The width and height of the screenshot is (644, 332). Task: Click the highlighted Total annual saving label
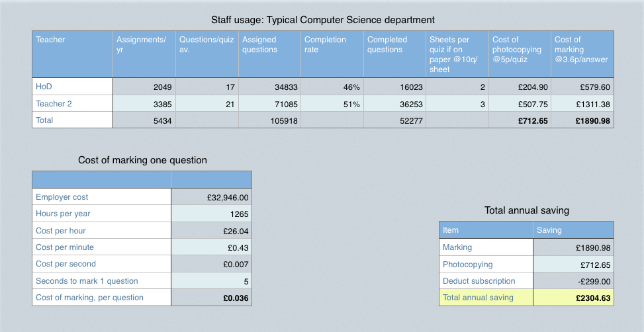tap(486, 298)
